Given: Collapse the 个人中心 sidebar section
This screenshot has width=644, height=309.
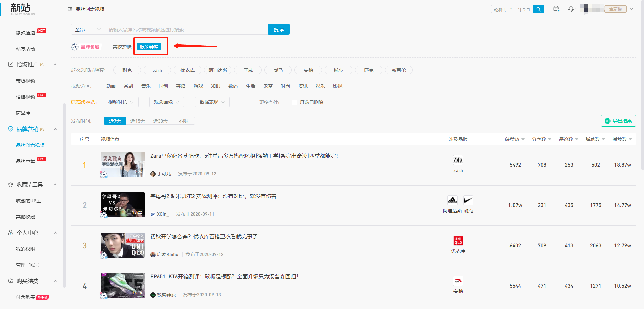Looking at the screenshot, I should pos(55,233).
